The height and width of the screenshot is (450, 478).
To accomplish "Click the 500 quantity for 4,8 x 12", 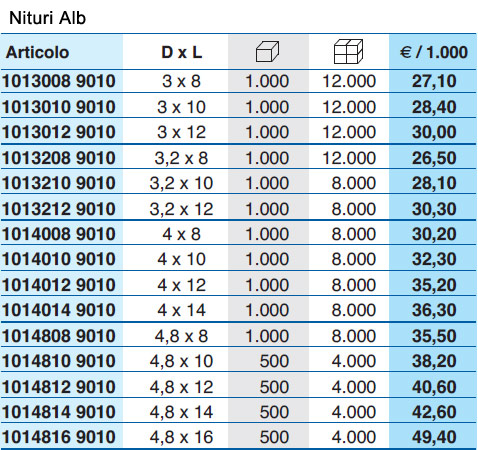I will click(x=274, y=387).
